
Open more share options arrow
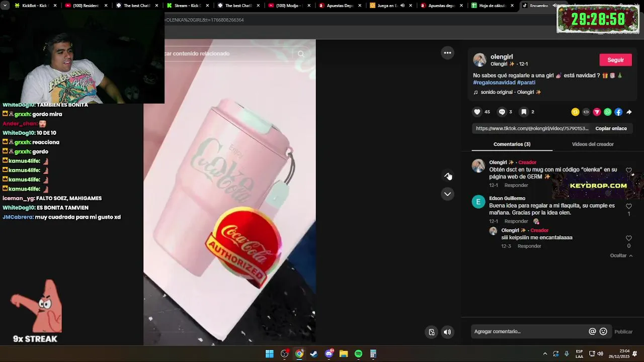click(629, 112)
